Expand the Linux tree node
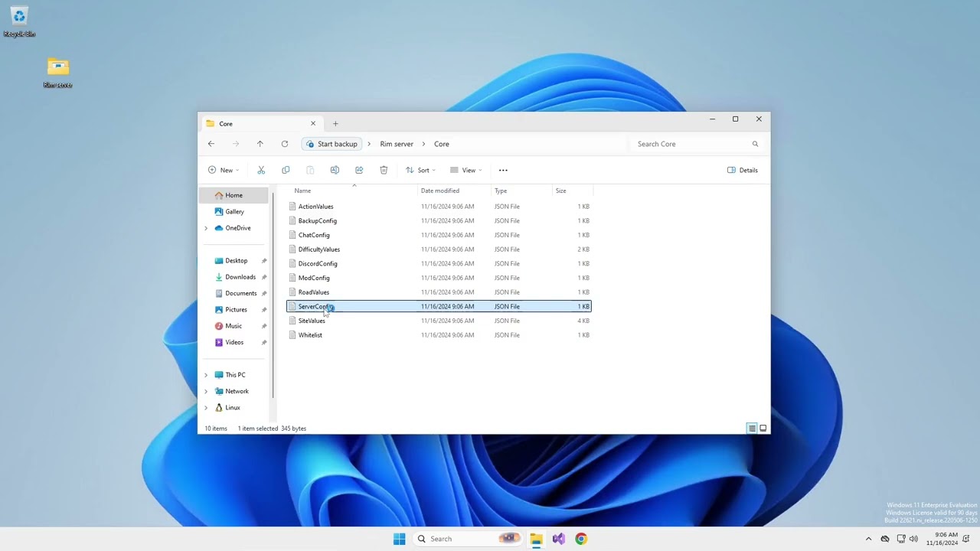 (x=206, y=408)
